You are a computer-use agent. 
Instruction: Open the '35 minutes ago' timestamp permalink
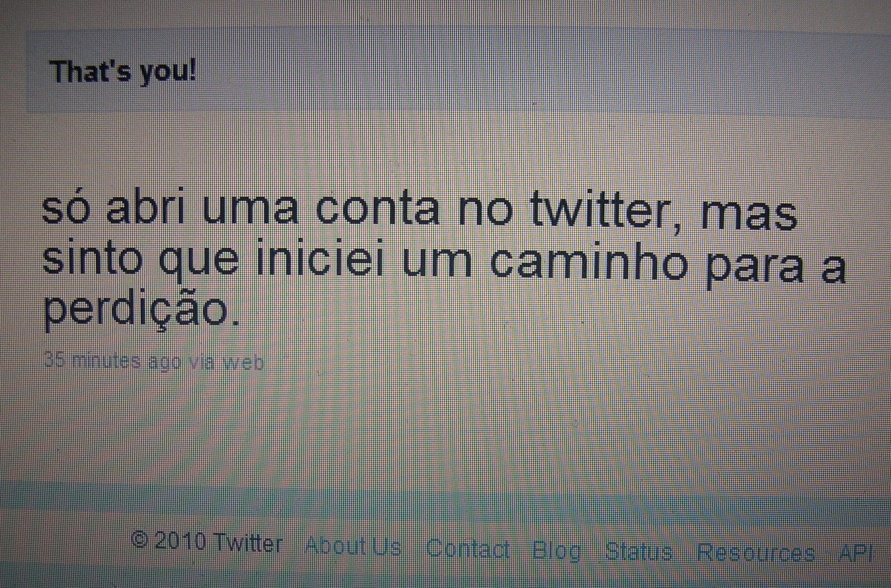point(113,361)
